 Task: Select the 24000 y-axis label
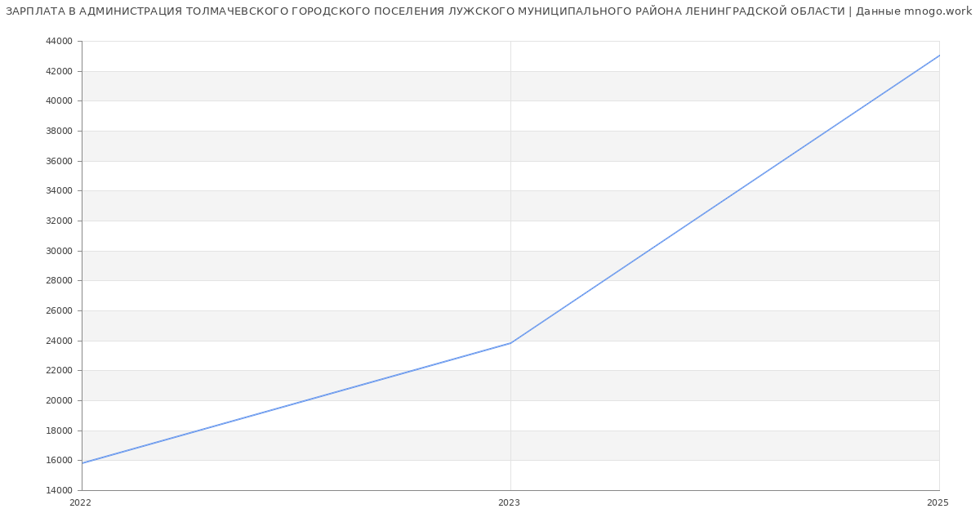59,341
